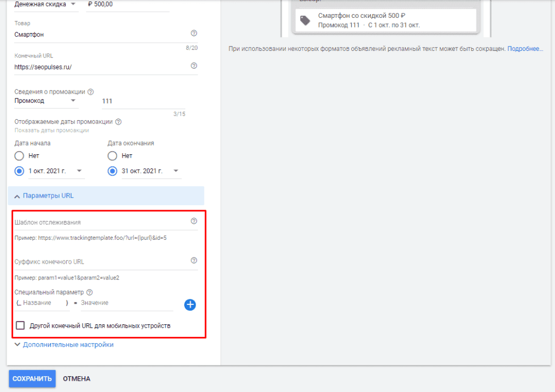Edit the promo code field containing 111
555x392 pixels.
[143, 101]
